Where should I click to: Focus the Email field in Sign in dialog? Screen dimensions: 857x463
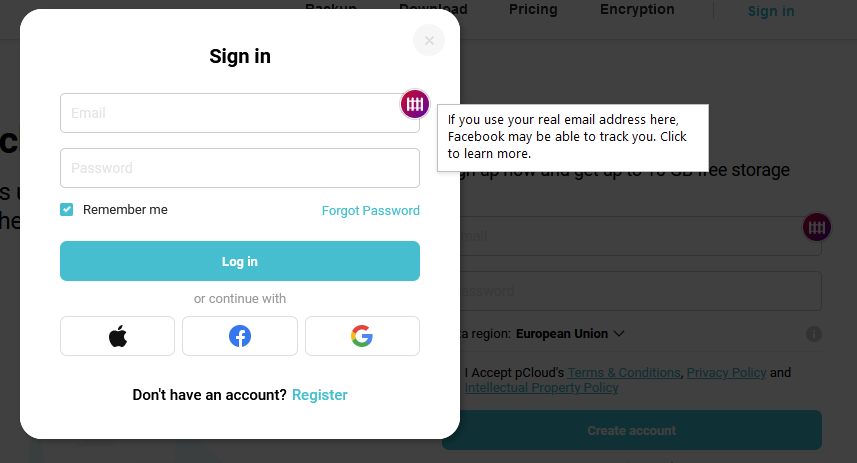click(x=240, y=113)
